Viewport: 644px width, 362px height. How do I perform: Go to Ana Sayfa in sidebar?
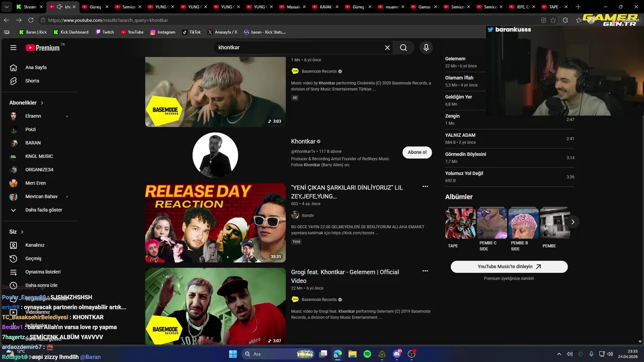click(35, 67)
